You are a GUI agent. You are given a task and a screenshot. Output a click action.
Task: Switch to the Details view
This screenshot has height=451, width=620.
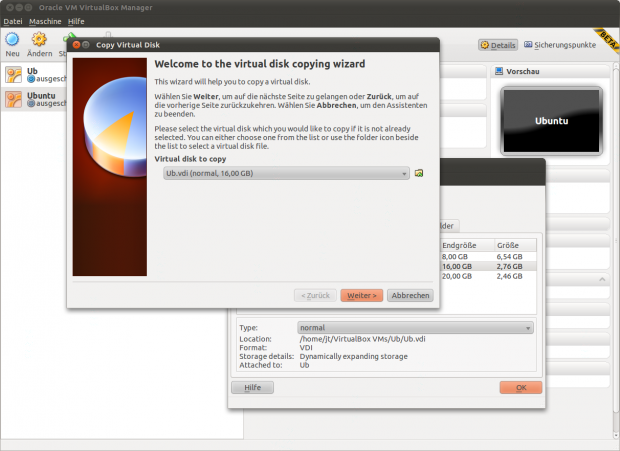click(498, 45)
